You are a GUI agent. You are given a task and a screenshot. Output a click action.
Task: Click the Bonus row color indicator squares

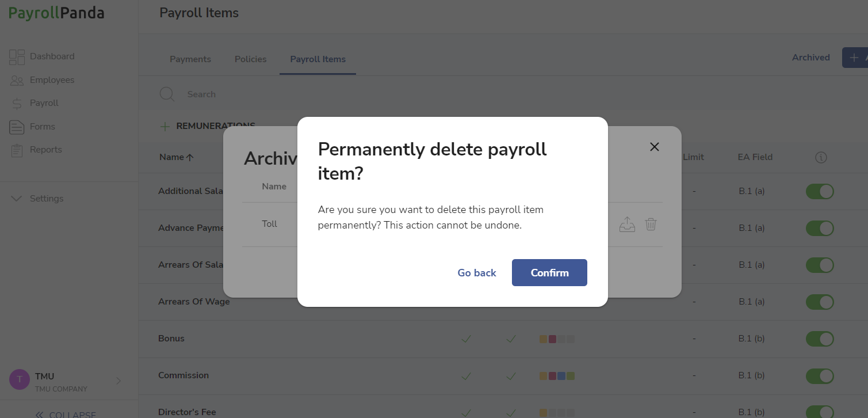click(557, 339)
